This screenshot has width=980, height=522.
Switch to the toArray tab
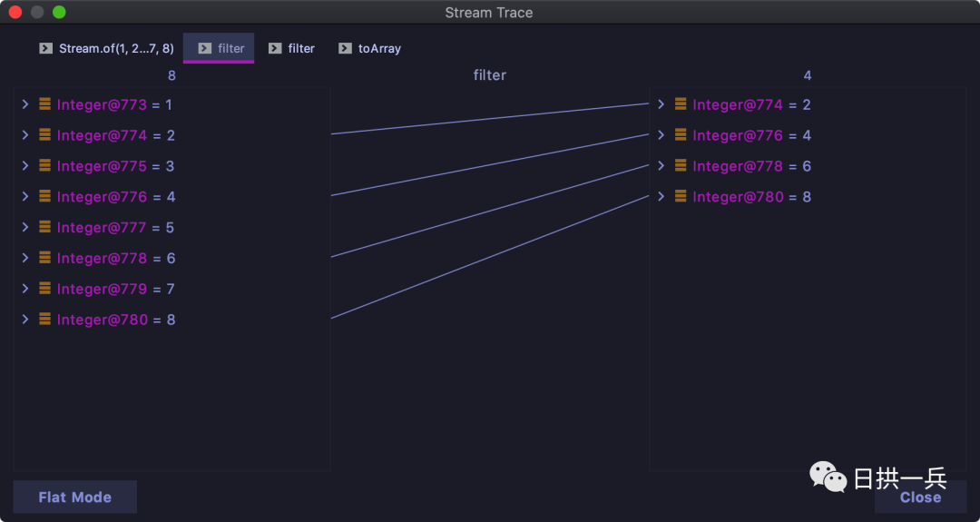369,48
